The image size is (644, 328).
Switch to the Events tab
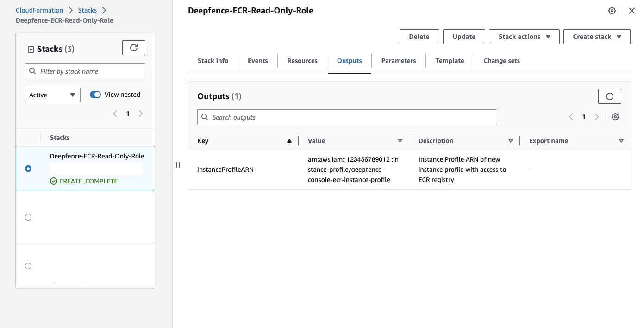(258, 61)
